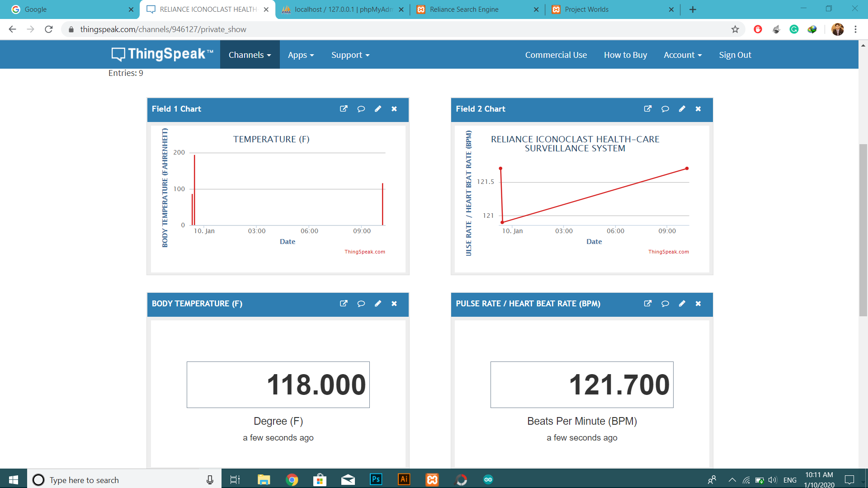Click ThingSpeak.com link under Field 1 chart
The height and width of the screenshot is (488, 868).
365,252
